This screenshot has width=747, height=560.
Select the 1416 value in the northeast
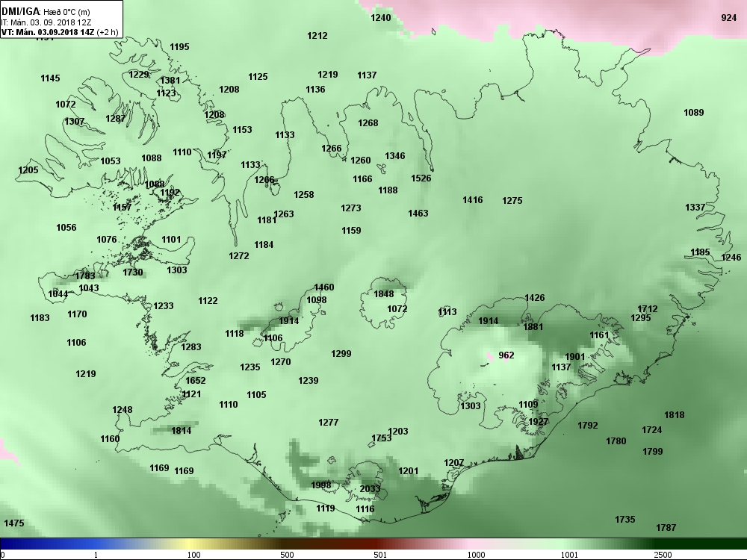click(x=473, y=200)
